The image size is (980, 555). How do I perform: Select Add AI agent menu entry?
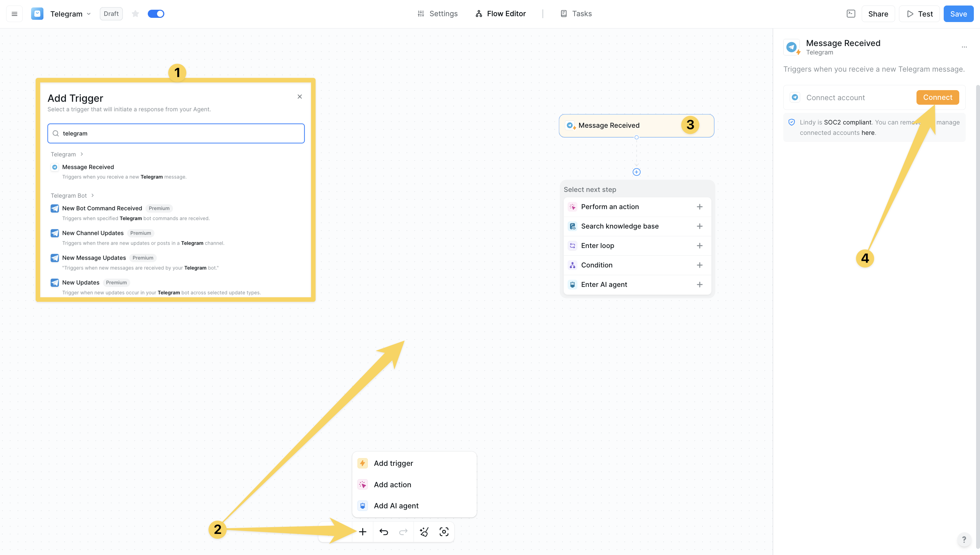point(396,505)
